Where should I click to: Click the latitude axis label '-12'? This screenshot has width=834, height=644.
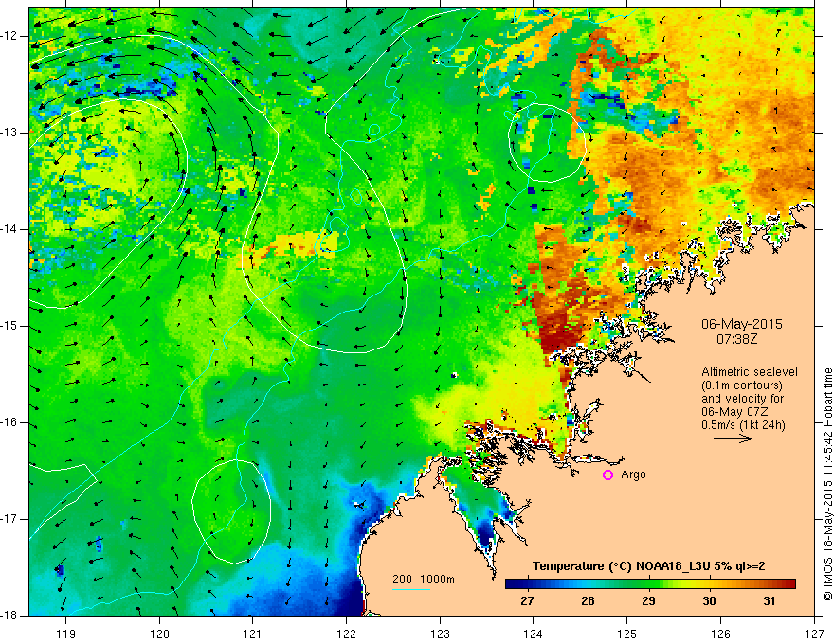point(9,36)
